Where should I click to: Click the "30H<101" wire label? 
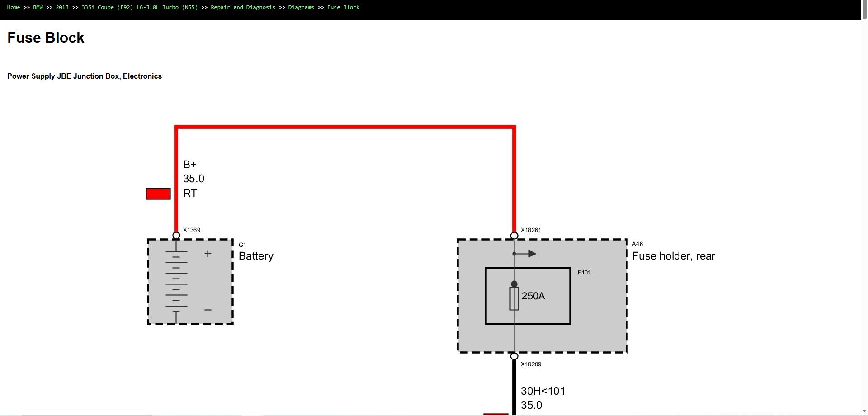(x=543, y=391)
